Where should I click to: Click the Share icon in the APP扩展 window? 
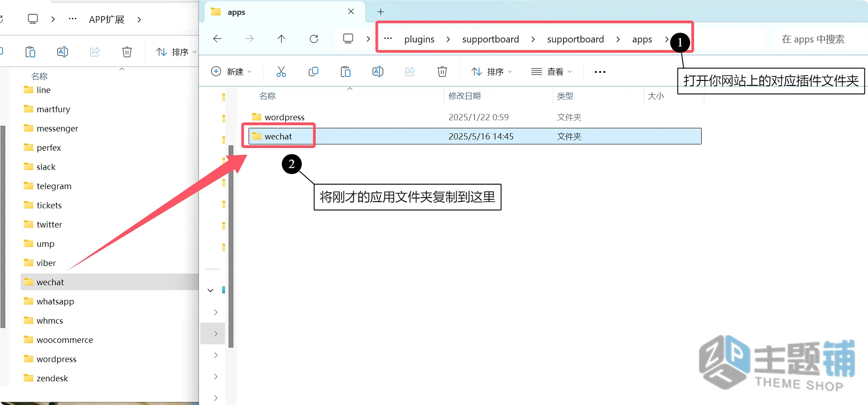pos(95,52)
